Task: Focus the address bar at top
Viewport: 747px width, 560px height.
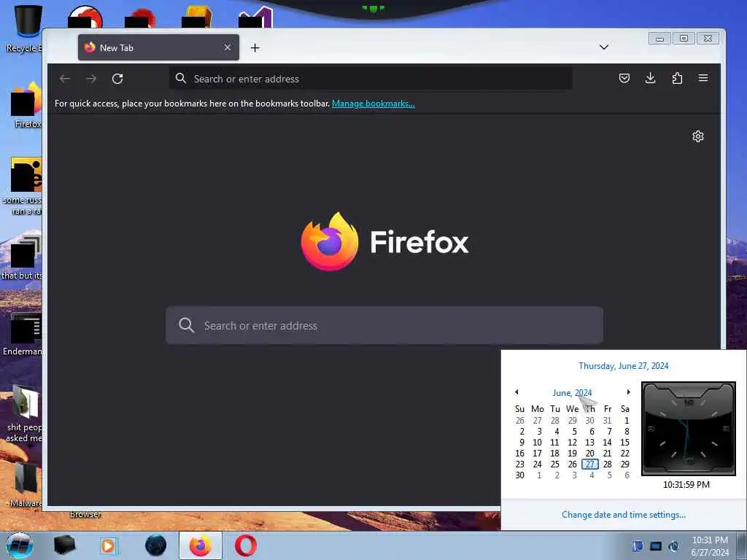Action: coord(371,79)
